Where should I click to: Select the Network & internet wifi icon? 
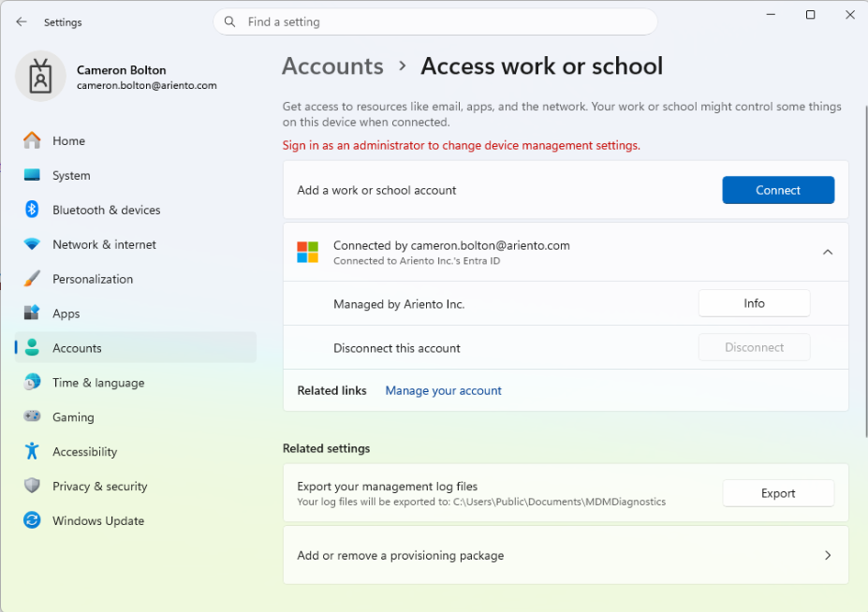coord(32,244)
